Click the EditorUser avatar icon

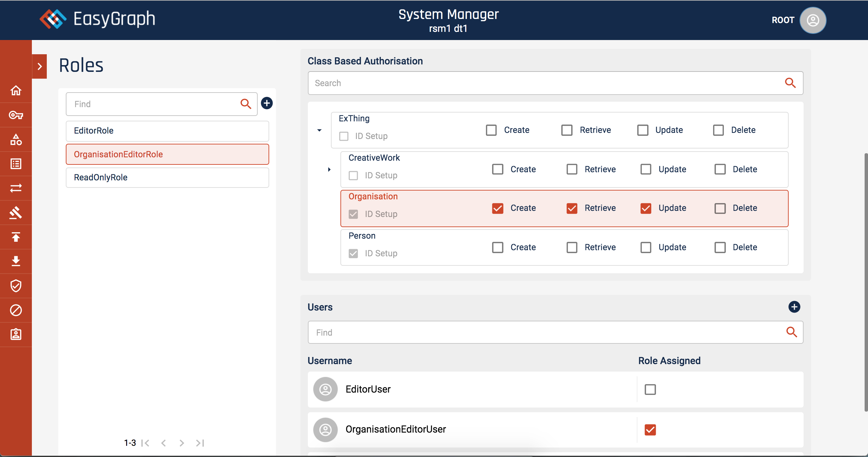[x=325, y=389]
